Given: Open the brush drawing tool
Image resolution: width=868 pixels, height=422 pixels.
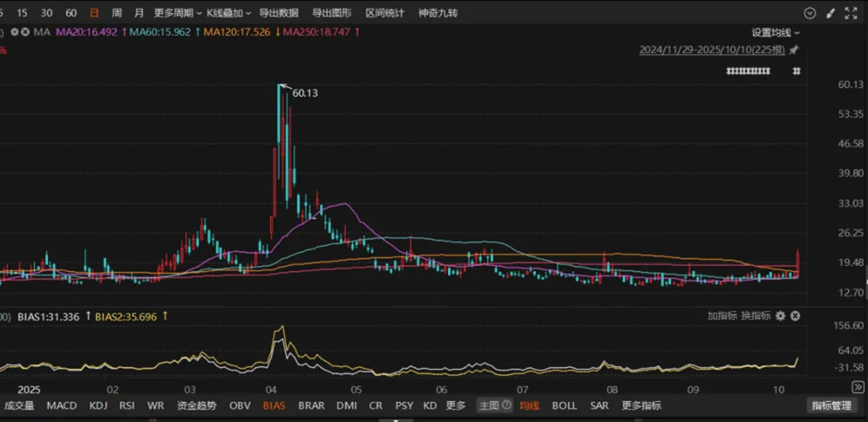Looking at the screenshot, I should 828,13.
